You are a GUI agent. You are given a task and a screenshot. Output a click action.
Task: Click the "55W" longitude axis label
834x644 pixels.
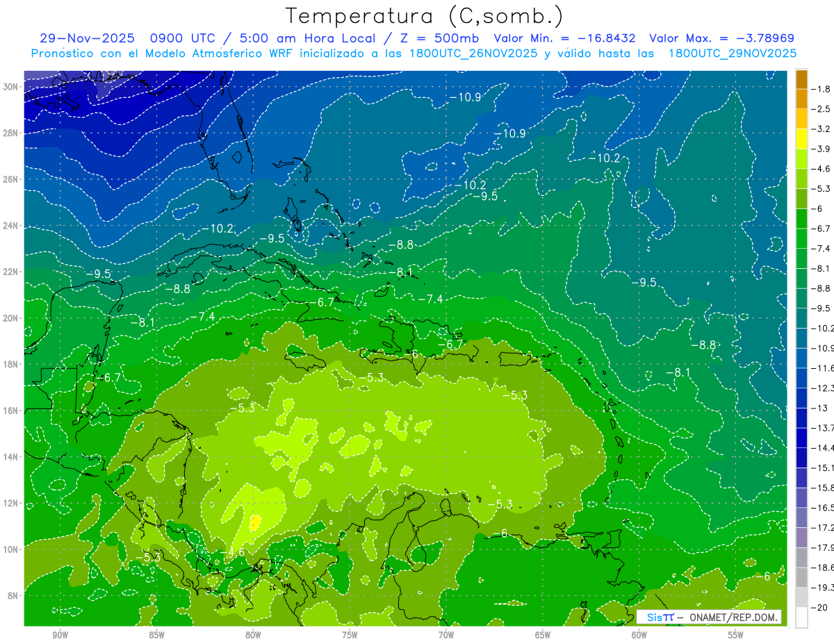coord(736,636)
